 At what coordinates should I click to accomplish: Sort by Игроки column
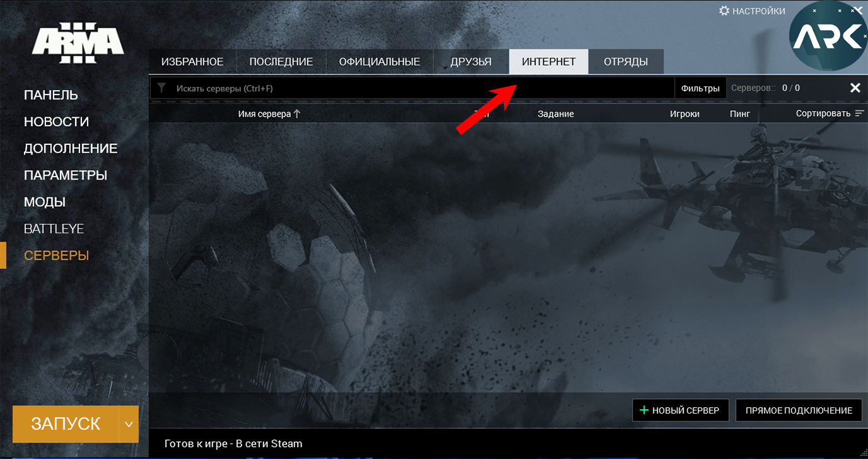pos(684,113)
